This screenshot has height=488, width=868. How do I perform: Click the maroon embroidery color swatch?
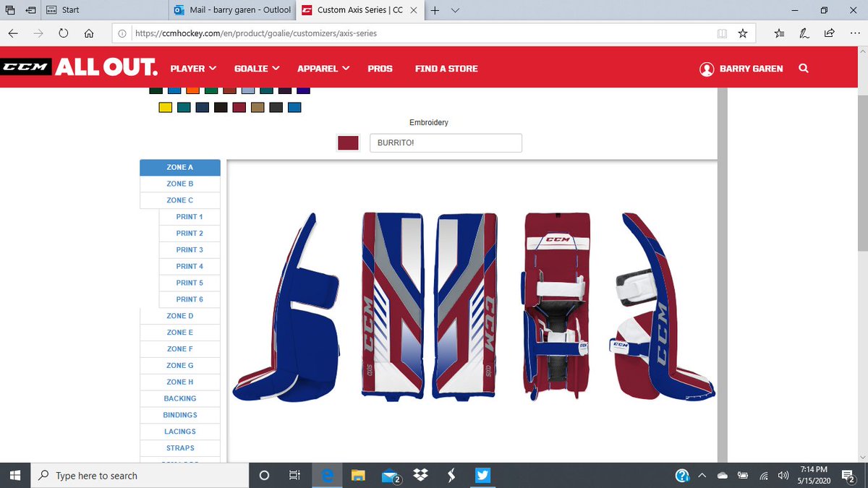[348, 143]
